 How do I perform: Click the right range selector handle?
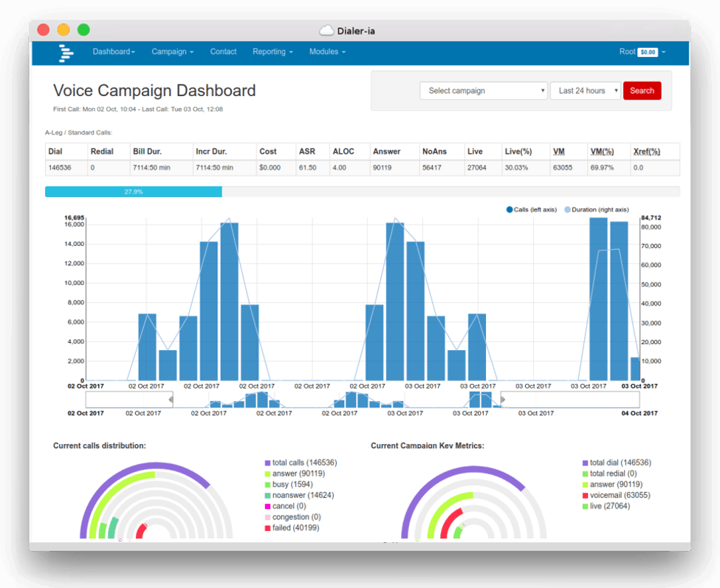point(502,400)
